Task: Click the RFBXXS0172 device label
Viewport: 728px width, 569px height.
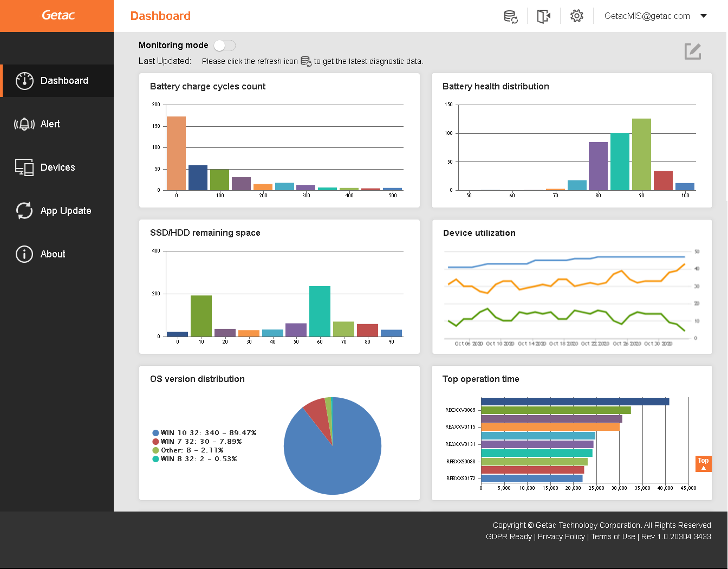Action: [460, 479]
